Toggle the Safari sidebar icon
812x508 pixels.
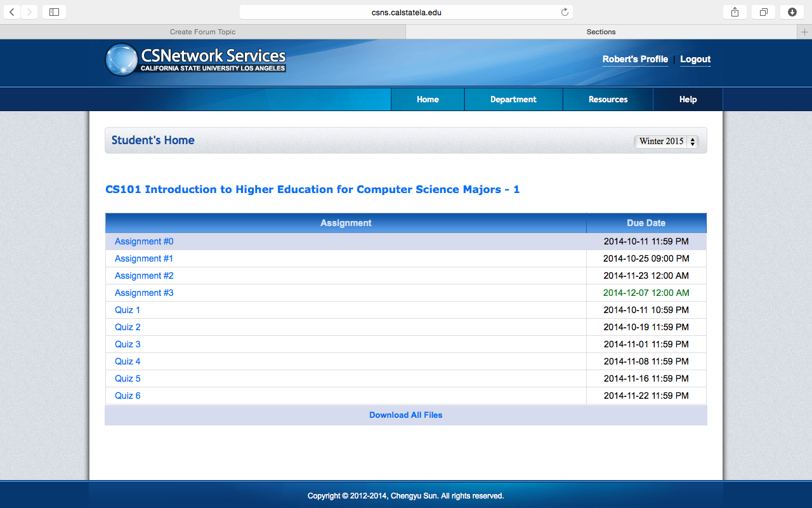54,12
